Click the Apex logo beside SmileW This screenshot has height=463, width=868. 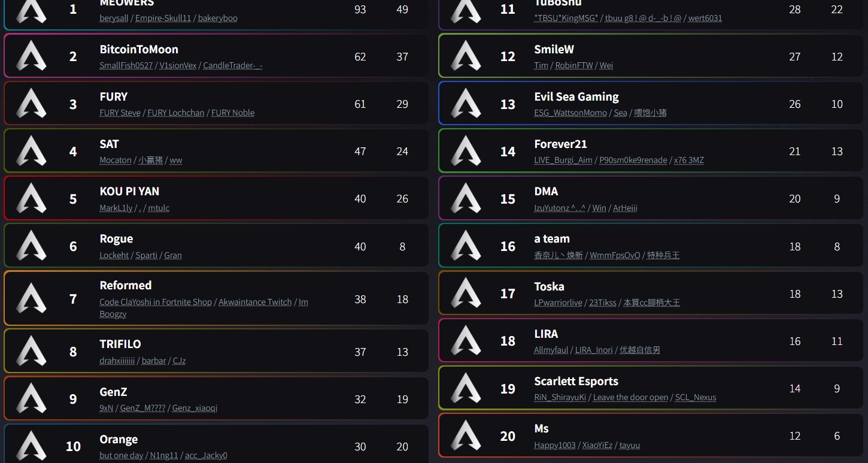pyautogui.click(x=466, y=56)
